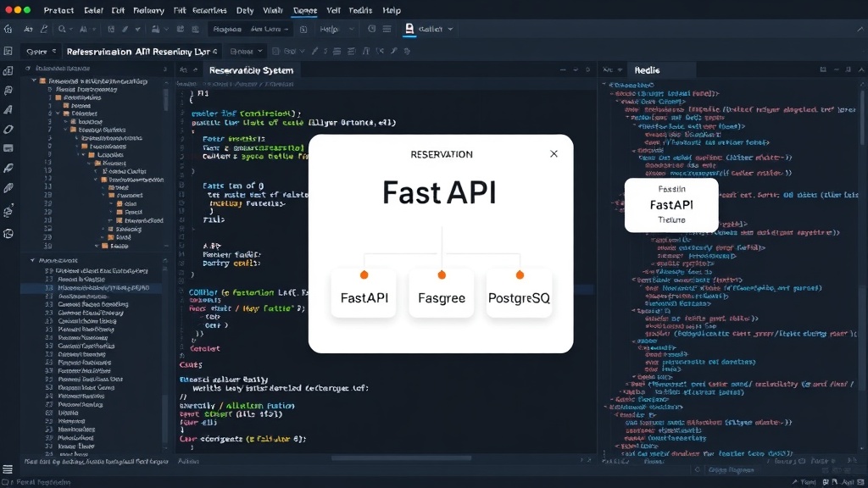Click the large Fast API heading

(x=440, y=192)
